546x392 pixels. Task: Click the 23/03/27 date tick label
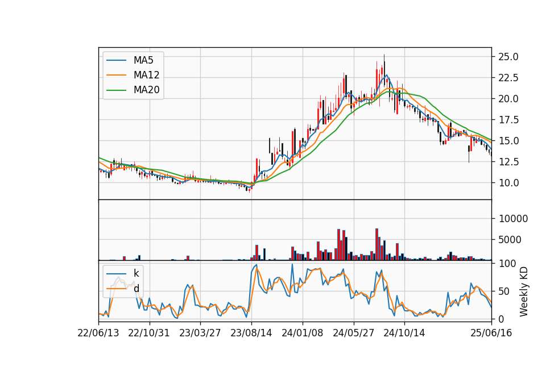tap(200, 333)
